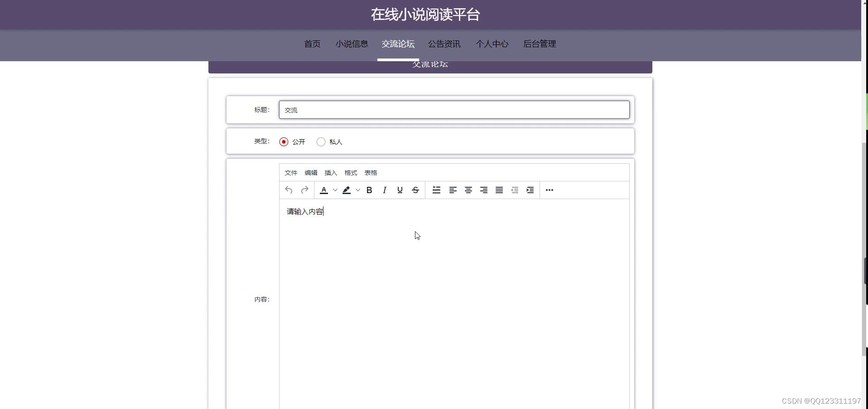Select the 公开 radio option
The width and height of the screenshot is (868, 409).
pyautogui.click(x=284, y=142)
